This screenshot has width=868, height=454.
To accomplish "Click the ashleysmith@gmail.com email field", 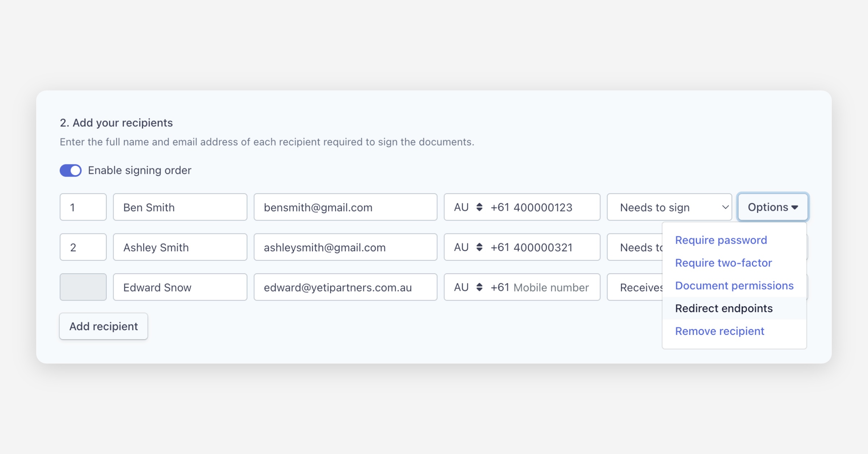I will coord(345,247).
